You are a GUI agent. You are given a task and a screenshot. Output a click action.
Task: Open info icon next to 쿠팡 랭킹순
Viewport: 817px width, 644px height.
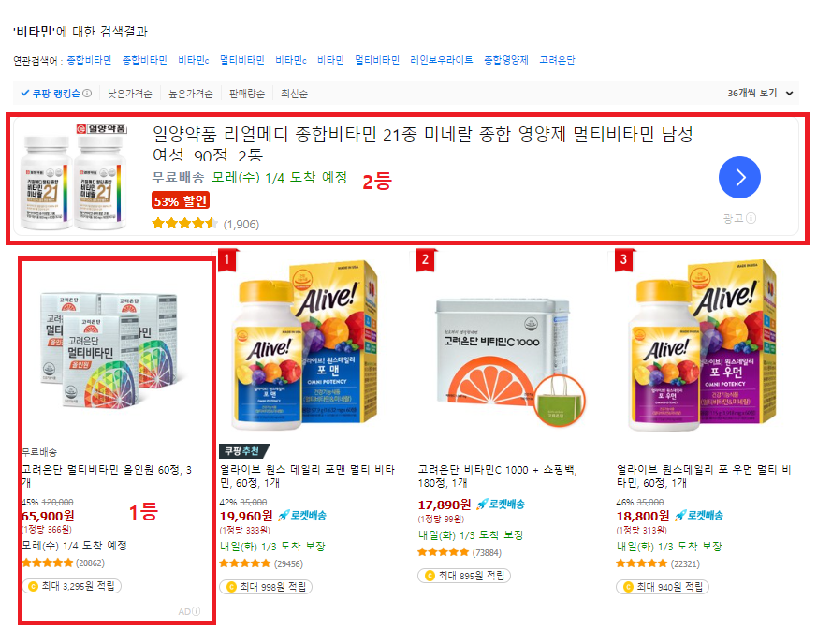click(87, 94)
